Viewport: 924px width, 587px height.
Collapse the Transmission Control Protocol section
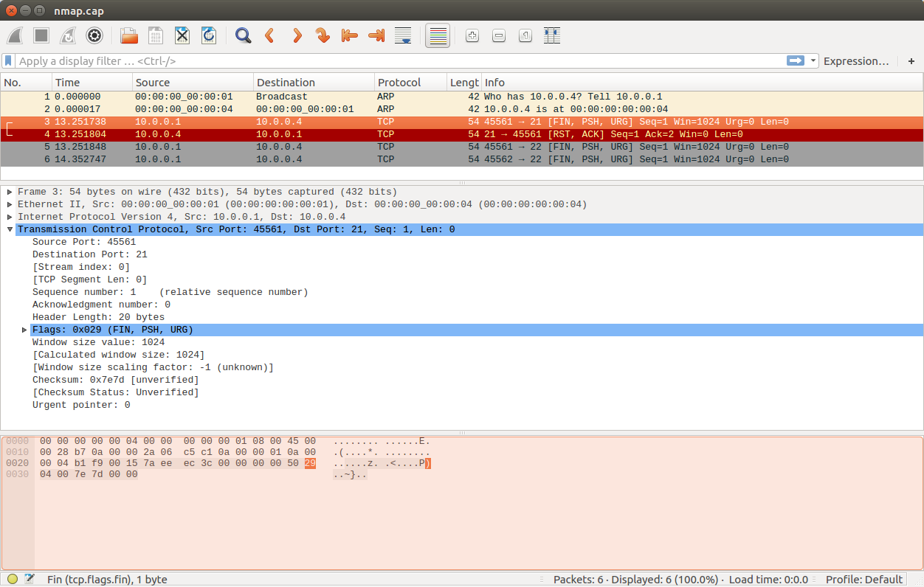click(x=10, y=229)
